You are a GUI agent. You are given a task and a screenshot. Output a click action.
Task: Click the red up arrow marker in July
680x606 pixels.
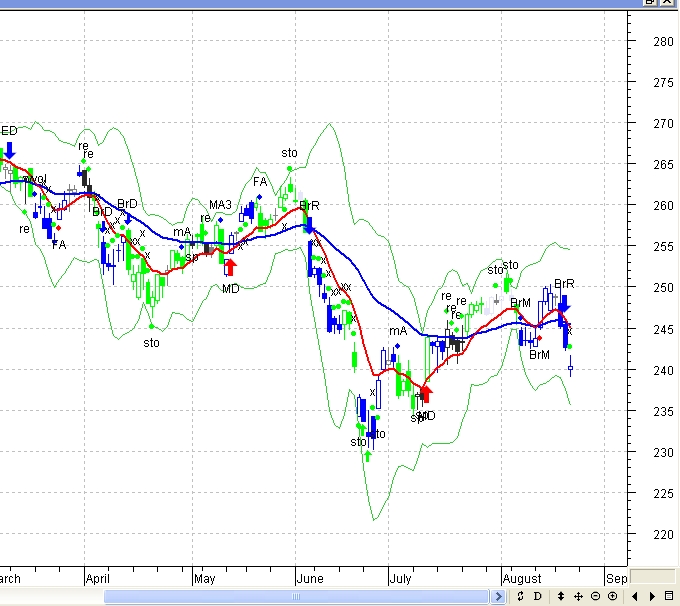tap(426, 393)
